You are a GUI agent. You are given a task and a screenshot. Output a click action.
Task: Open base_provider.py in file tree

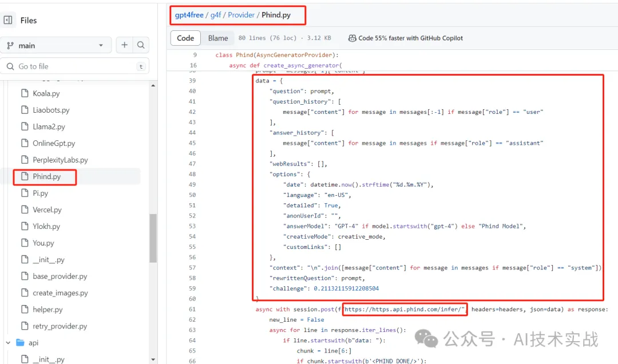coord(60,276)
